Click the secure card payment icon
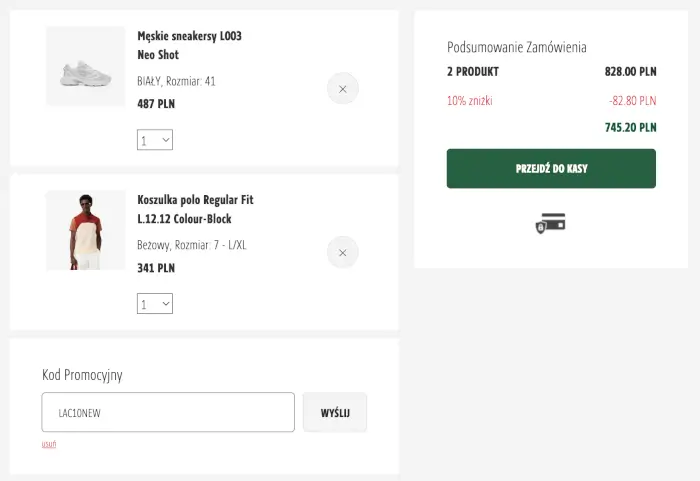Screen dimensions: 700x481 point(551,224)
